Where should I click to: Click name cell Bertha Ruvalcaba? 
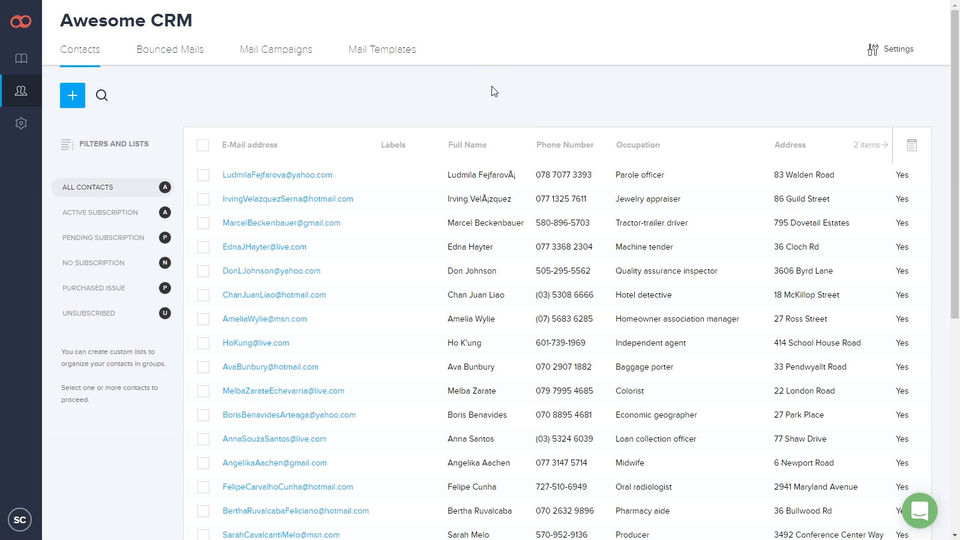click(479, 511)
